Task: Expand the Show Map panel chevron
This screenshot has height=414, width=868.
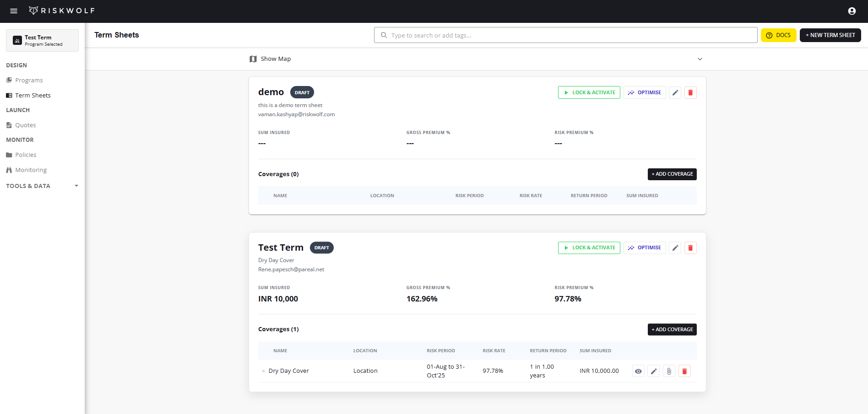Action: pos(700,59)
